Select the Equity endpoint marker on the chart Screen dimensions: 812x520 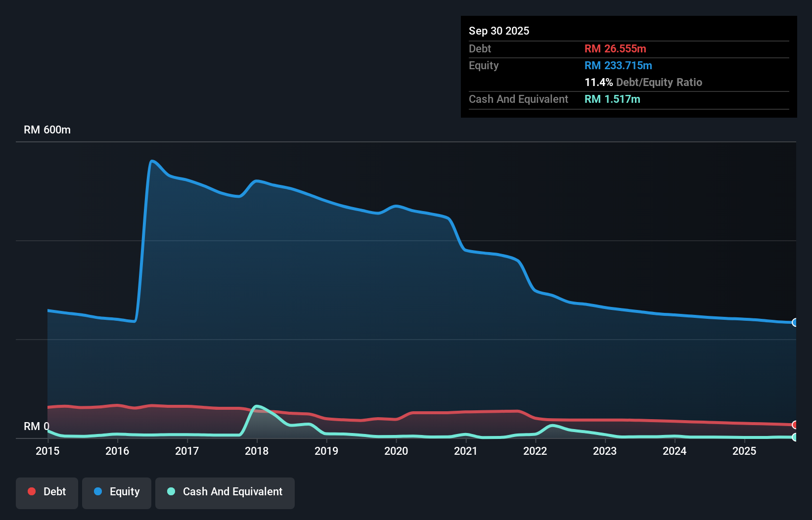click(795, 323)
